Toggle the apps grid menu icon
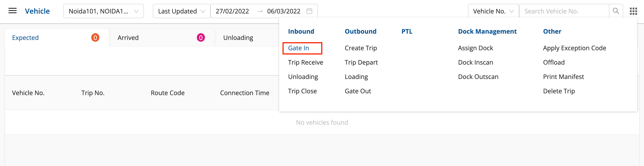 pos(633,11)
